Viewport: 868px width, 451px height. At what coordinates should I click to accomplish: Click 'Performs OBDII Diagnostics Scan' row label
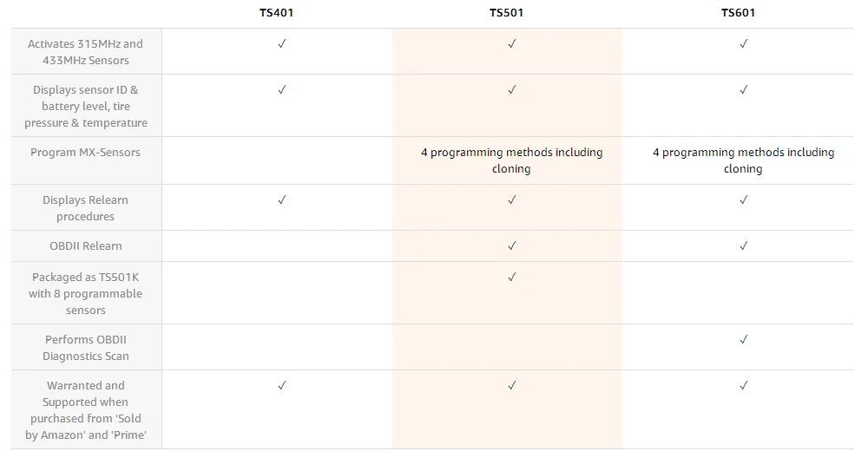(x=85, y=348)
